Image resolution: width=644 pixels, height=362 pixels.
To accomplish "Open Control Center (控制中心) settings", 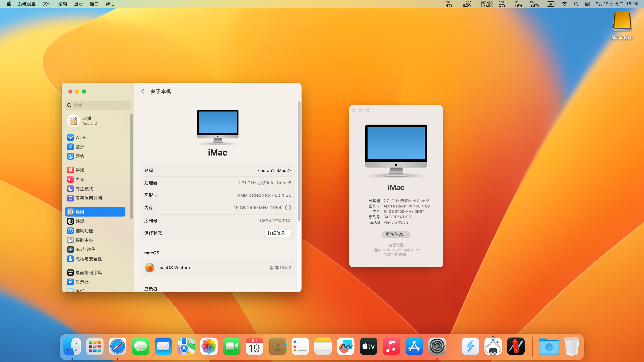I will pyautogui.click(x=84, y=240).
